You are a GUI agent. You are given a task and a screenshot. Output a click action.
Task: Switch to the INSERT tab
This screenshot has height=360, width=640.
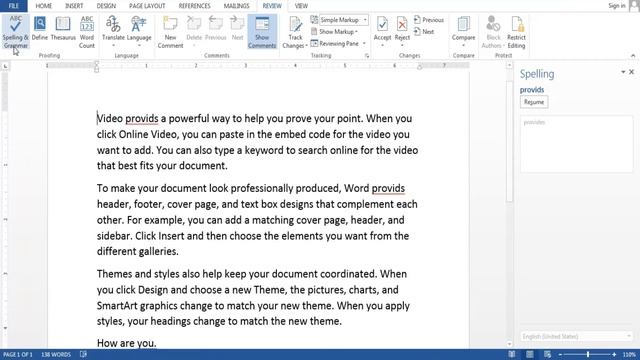(x=74, y=6)
